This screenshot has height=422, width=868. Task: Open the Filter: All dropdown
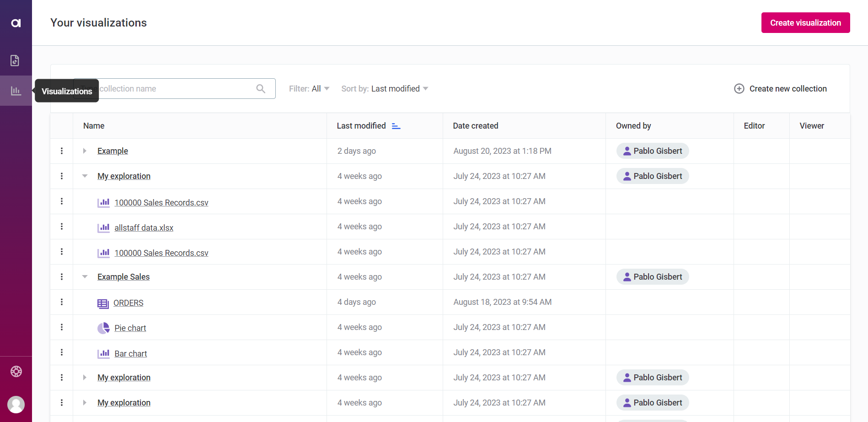[309, 88]
